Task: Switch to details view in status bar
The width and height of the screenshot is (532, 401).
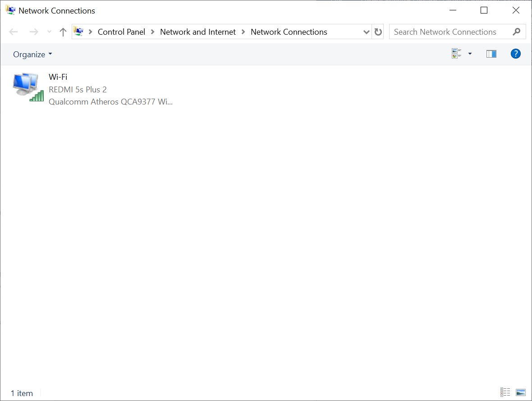Action: tap(505, 392)
